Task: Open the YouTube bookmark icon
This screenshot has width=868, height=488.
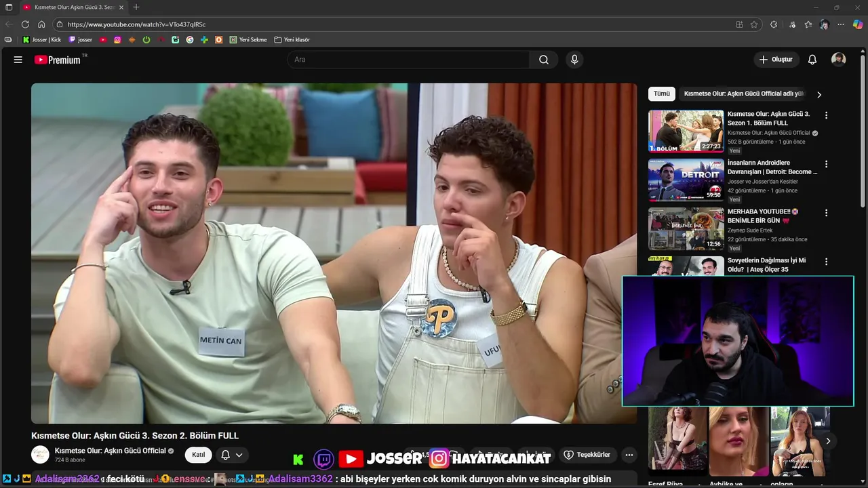Action: (x=103, y=40)
